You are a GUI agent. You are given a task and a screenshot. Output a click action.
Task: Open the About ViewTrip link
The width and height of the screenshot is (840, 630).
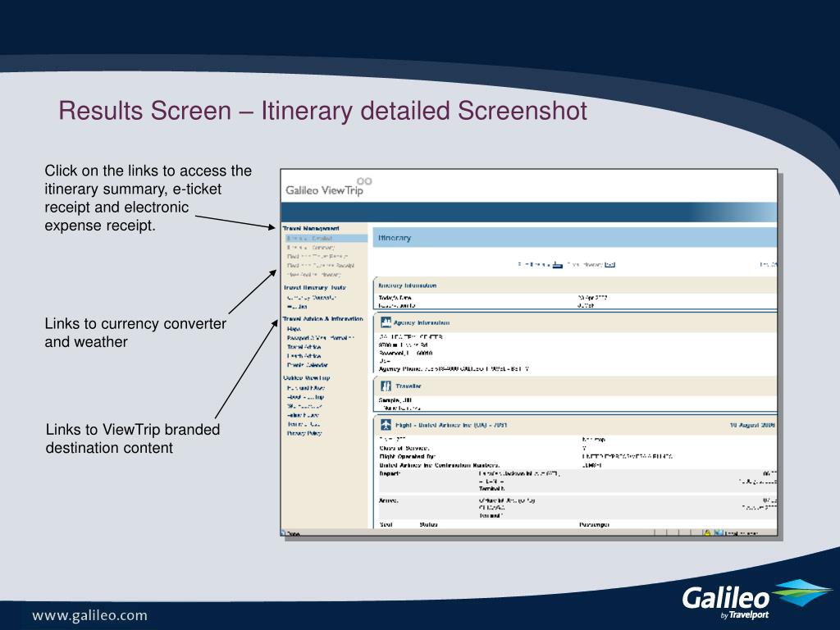pyautogui.click(x=305, y=397)
